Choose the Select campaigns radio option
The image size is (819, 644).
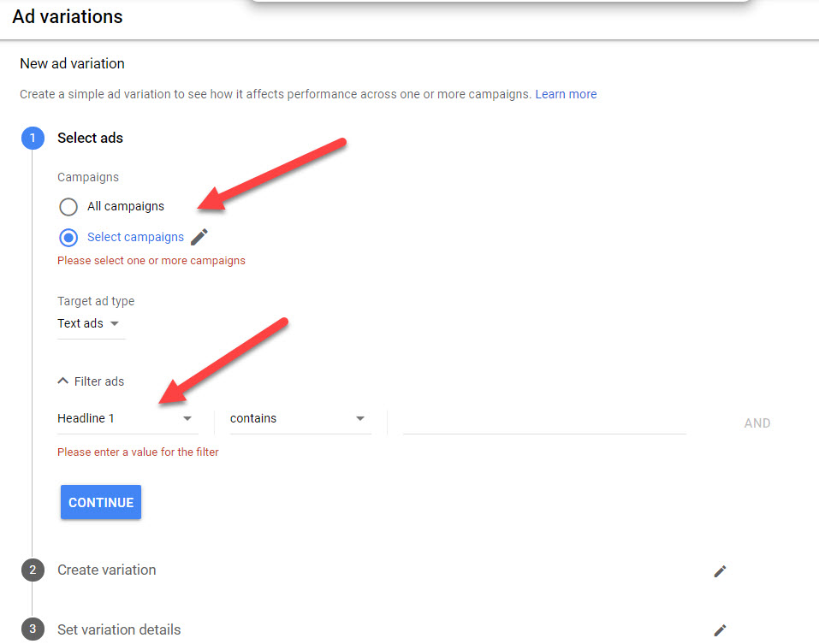[68, 238]
